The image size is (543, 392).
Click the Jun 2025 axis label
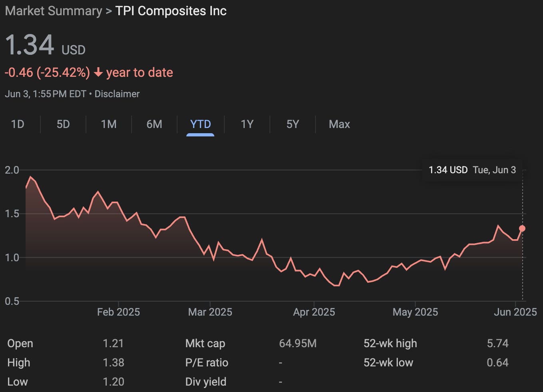pos(515,312)
